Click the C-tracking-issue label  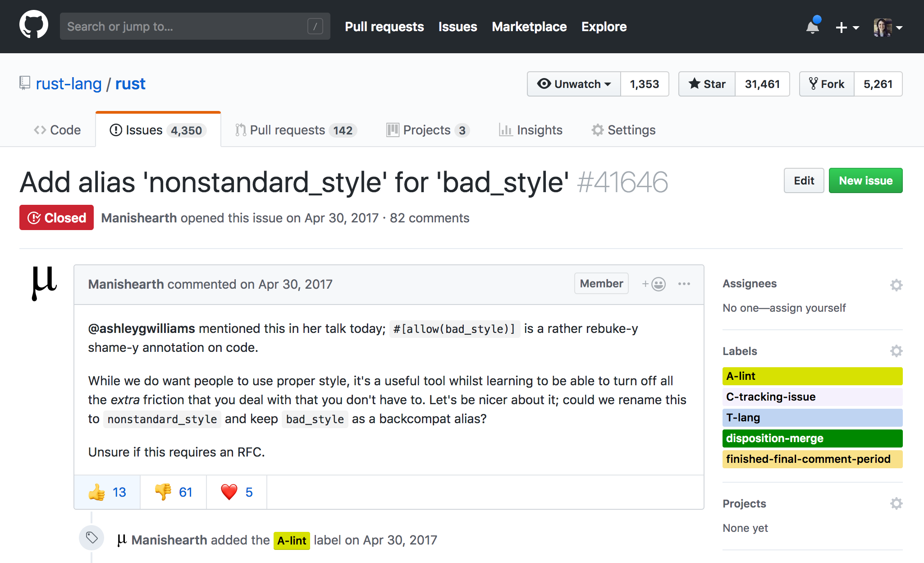coord(812,397)
